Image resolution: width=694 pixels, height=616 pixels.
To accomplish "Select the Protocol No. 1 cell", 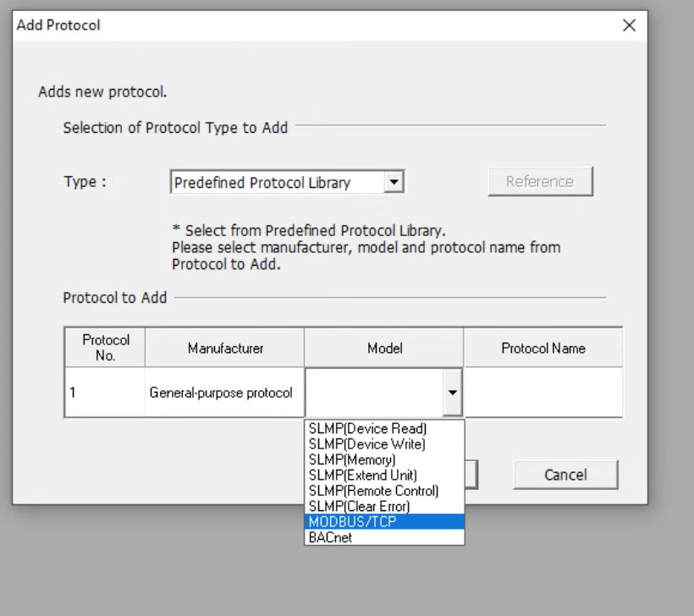I will pos(105,393).
